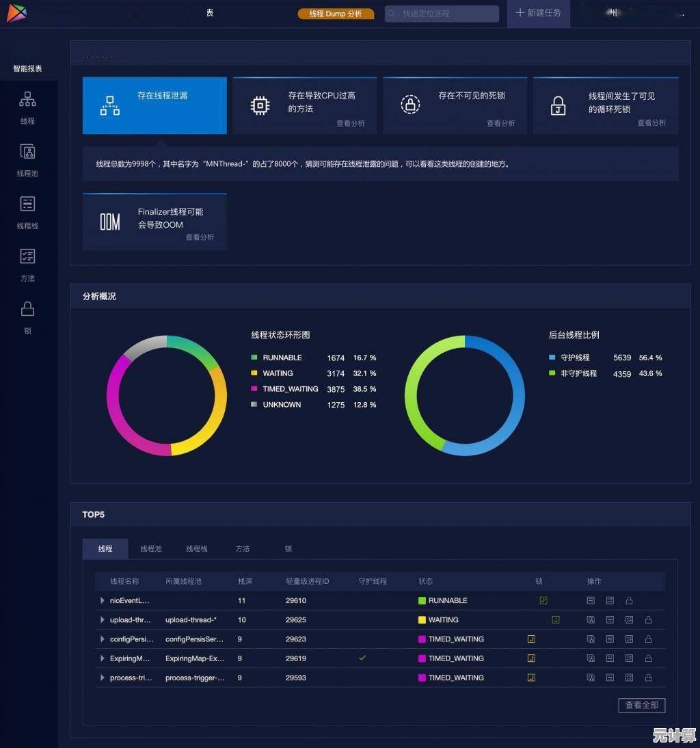Image resolution: width=700 pixels, height=748 pixels.
Task: Switch to the 线程池 tab in TOP5
Action: point(151,548)
